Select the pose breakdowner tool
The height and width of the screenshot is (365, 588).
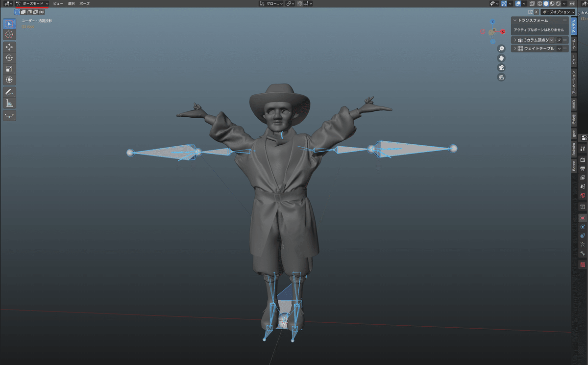[x=9, y=116]
